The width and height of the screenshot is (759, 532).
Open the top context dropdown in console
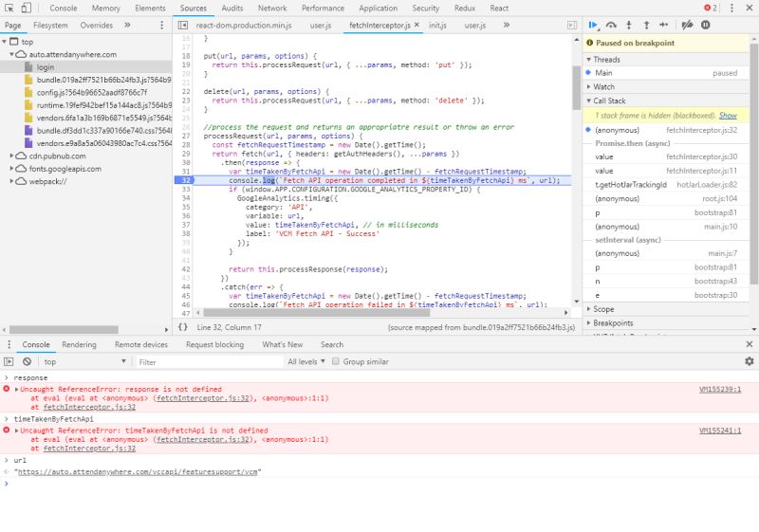[84, 361]
